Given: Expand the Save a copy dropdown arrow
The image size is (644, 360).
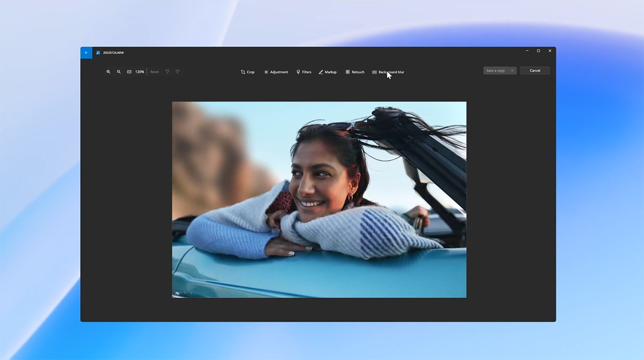Looking at the screenshot, I should [512, 70].
